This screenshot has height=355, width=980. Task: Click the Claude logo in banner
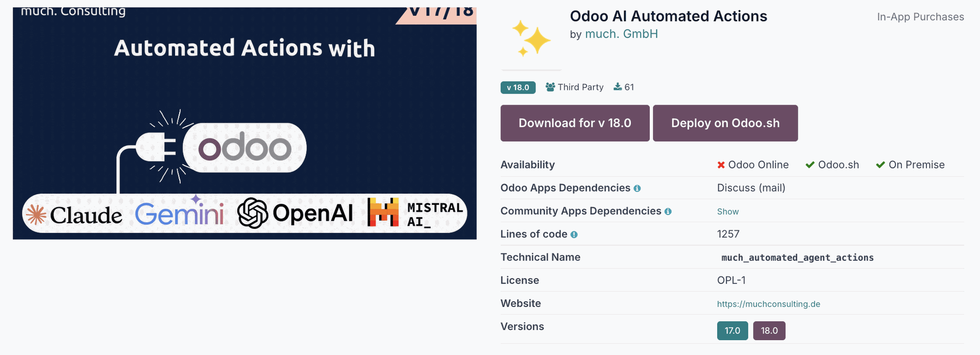coord(74,215)
